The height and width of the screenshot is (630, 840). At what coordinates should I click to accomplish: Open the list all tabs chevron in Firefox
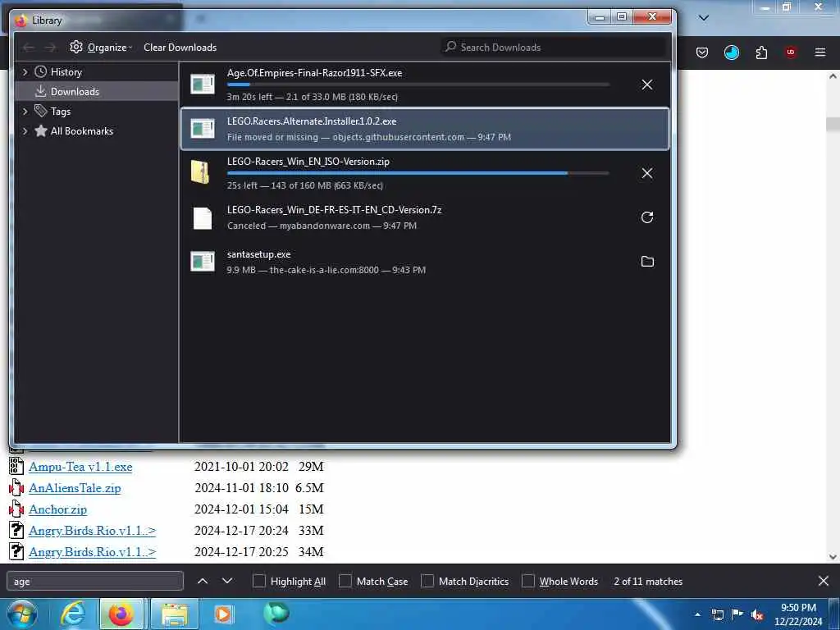[704, 18]
